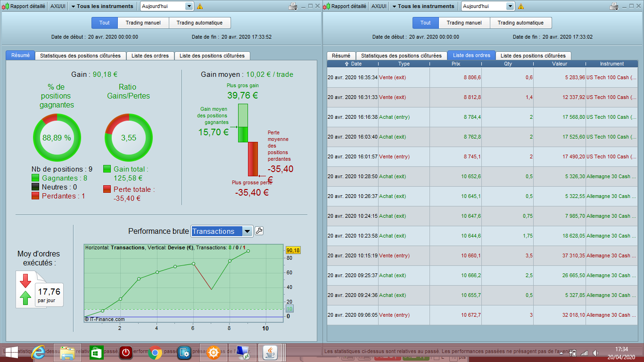
Task: Open File Explorer from the taskbar
Action: [67, 353]
